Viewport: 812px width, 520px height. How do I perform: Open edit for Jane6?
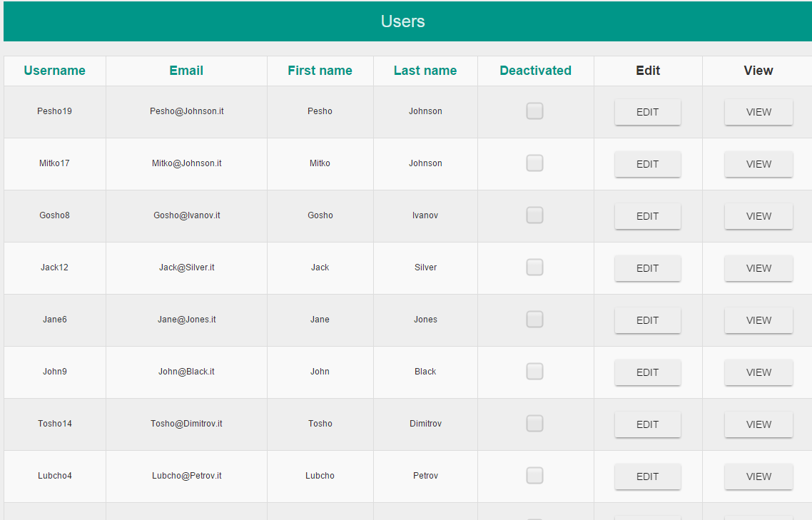coord(647,320)
